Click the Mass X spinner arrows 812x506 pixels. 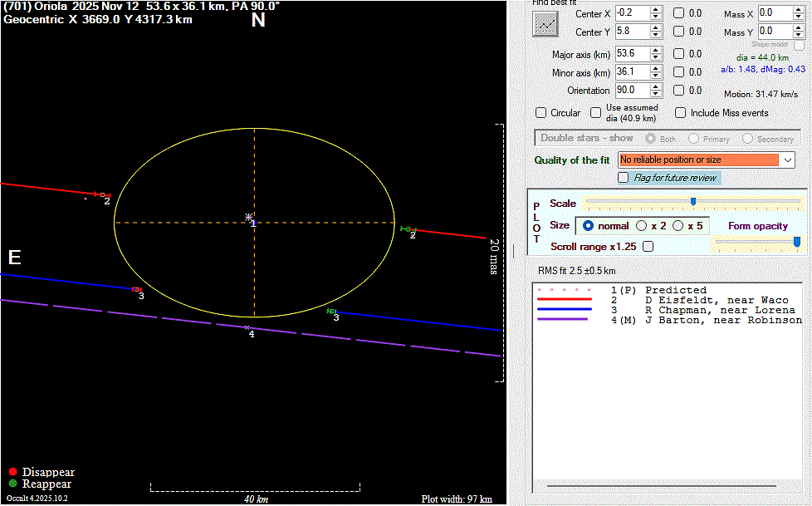pos(799,13)
